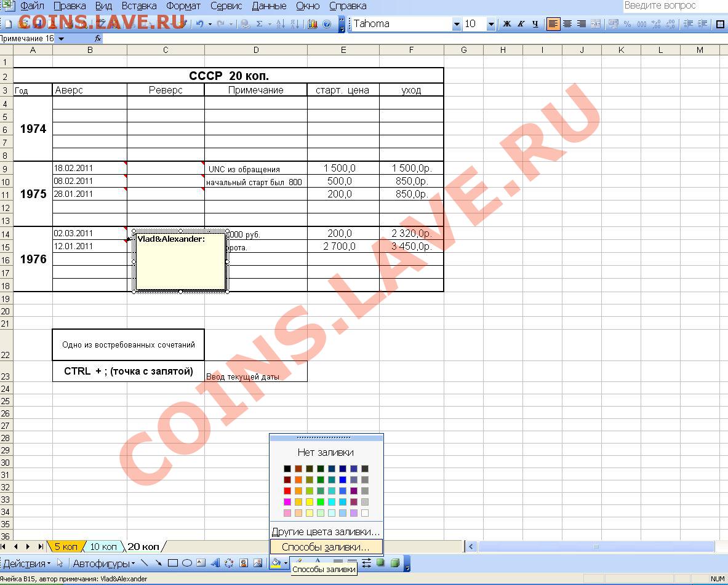Open the Действия dropdown menu
728x585 pixels.
coord(26,563)
